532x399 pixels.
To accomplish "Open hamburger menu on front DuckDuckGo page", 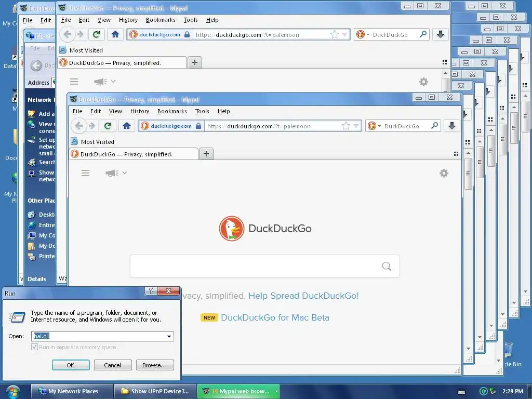I will point(86,173).
